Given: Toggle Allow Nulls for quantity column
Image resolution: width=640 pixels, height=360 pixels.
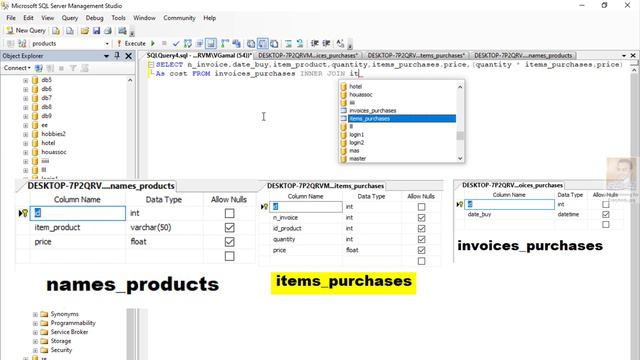Looking at the screenshot, I should 421,240.
